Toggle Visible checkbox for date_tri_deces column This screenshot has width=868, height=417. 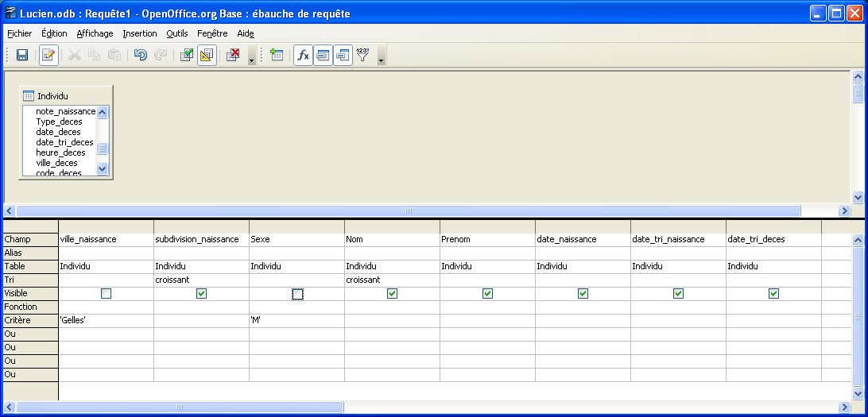774,294
